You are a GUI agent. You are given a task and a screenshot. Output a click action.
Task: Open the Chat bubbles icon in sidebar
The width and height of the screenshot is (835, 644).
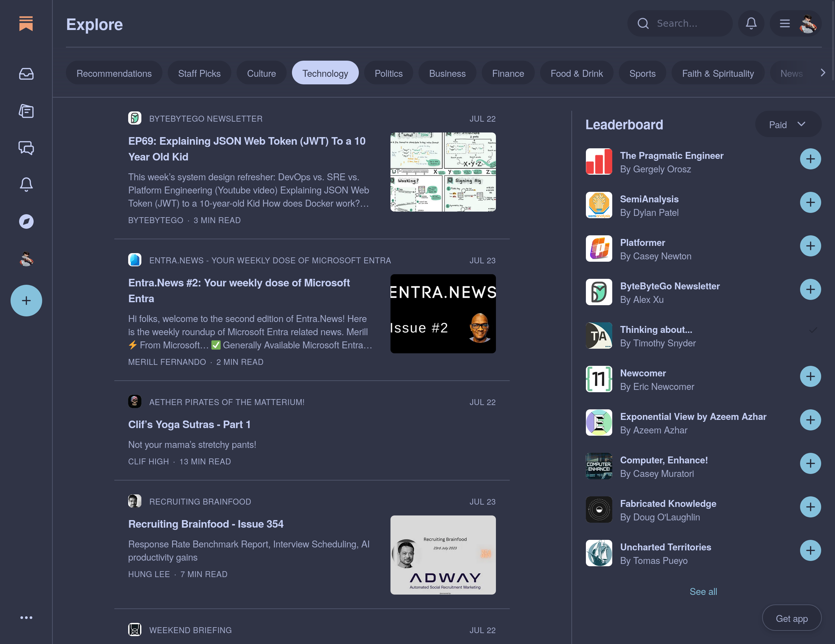coord(26,148)
